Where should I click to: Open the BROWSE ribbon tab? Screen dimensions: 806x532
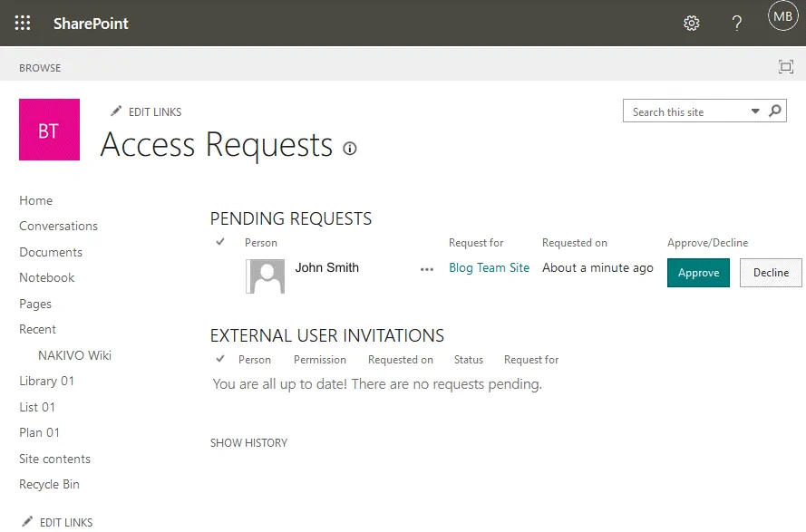40,68
